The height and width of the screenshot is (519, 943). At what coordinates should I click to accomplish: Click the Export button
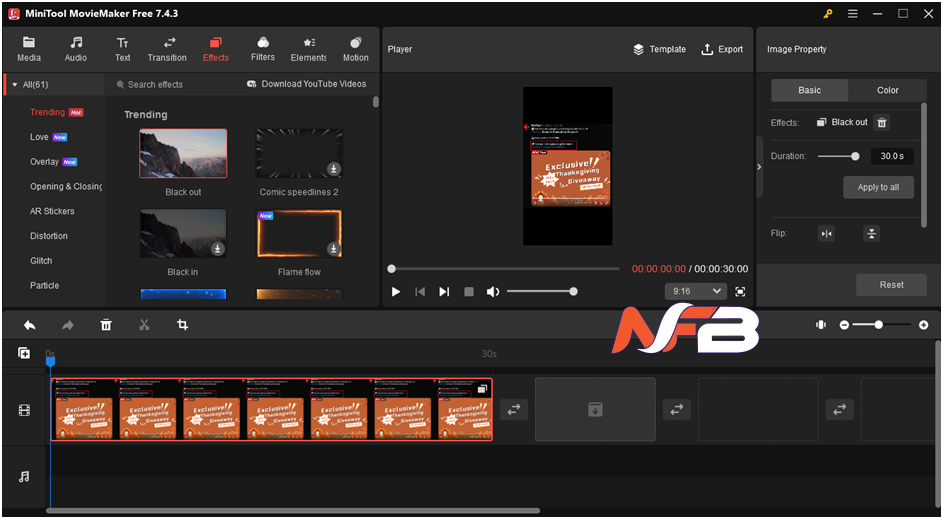pyautogui.click(x=722, y=49)
